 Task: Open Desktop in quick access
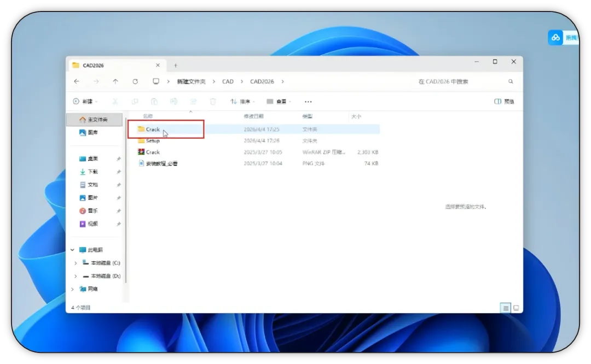coord(89,159)
